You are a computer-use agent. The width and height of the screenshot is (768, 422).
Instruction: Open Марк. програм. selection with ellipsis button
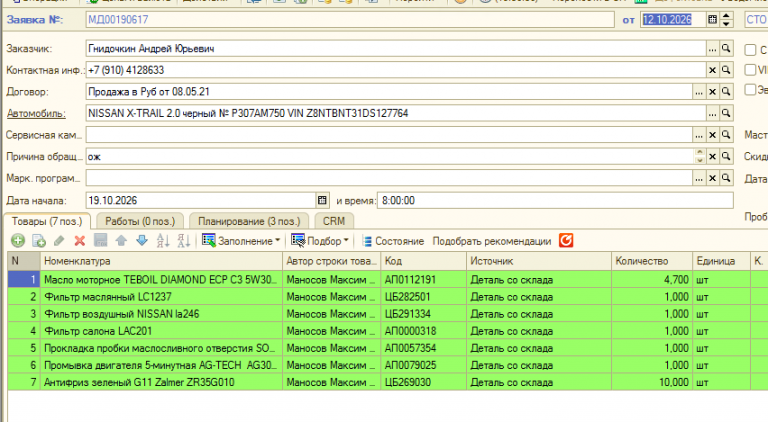click(x=699, y=178)
